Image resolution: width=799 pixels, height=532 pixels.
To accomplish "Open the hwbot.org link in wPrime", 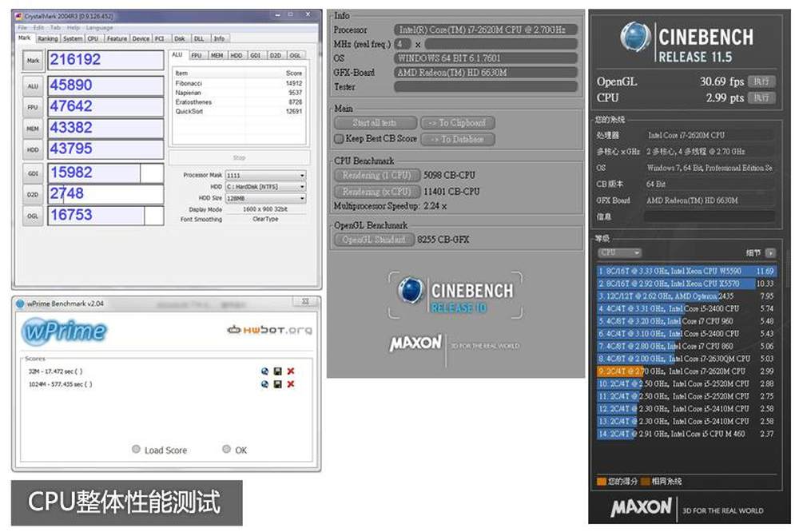I will 269,330.
